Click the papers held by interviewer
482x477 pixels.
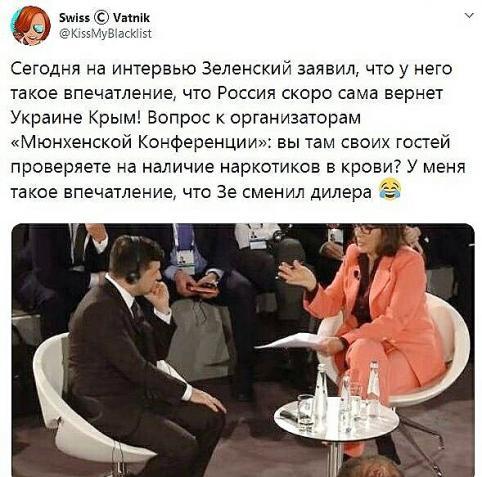292,341
